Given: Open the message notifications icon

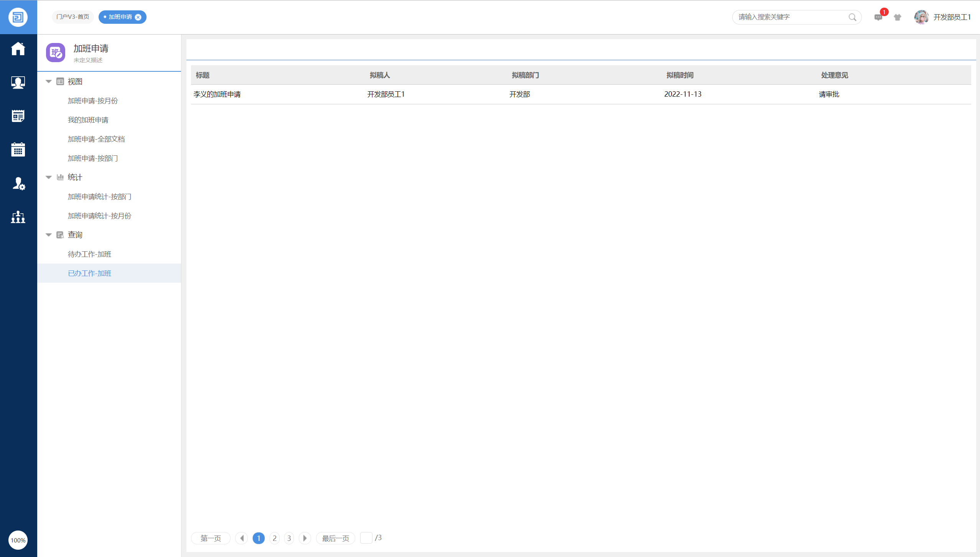Looking at the screenshot, I should (878, 17).
